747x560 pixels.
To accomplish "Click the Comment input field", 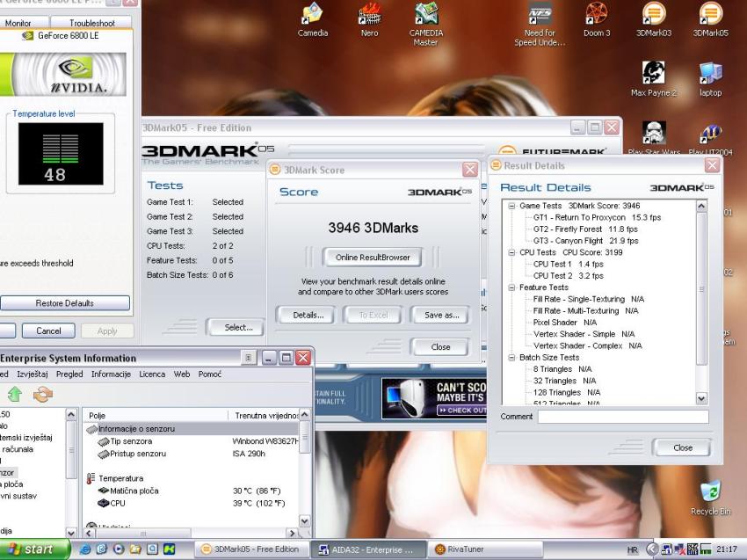I will click(622, 417).
